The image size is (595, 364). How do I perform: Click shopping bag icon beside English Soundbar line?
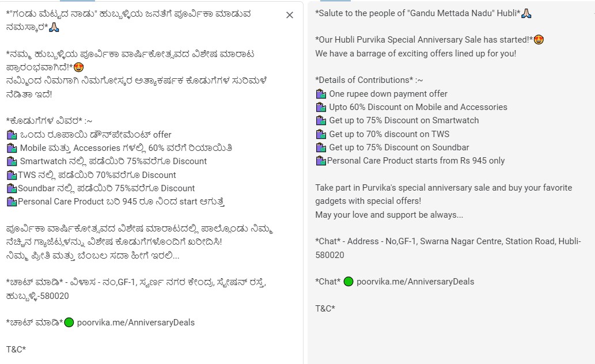(x=321, y=147)
